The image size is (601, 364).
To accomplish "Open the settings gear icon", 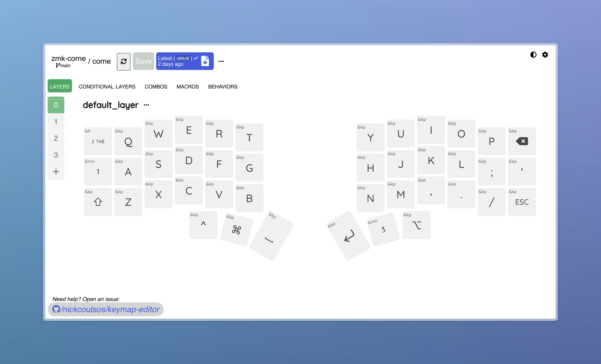I will coord(545,55).
